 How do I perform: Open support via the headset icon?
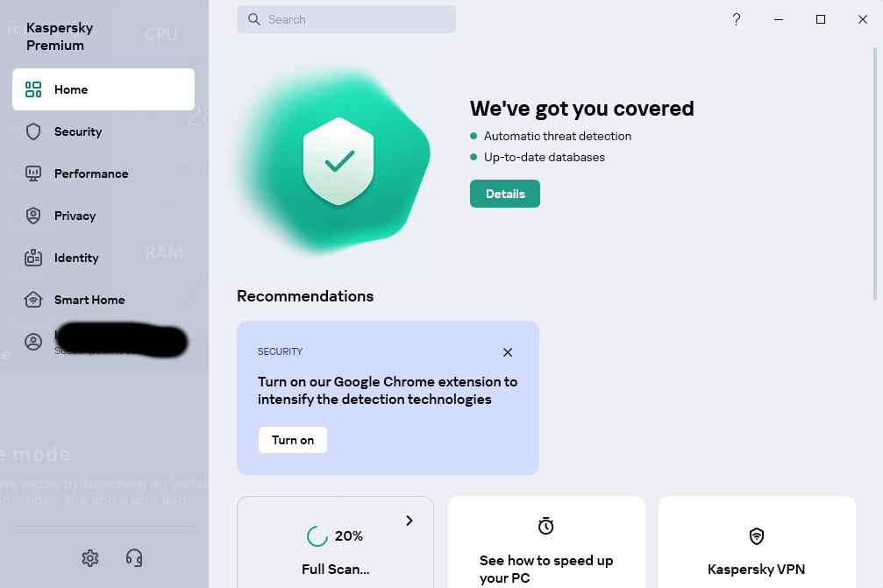(134, 557)
